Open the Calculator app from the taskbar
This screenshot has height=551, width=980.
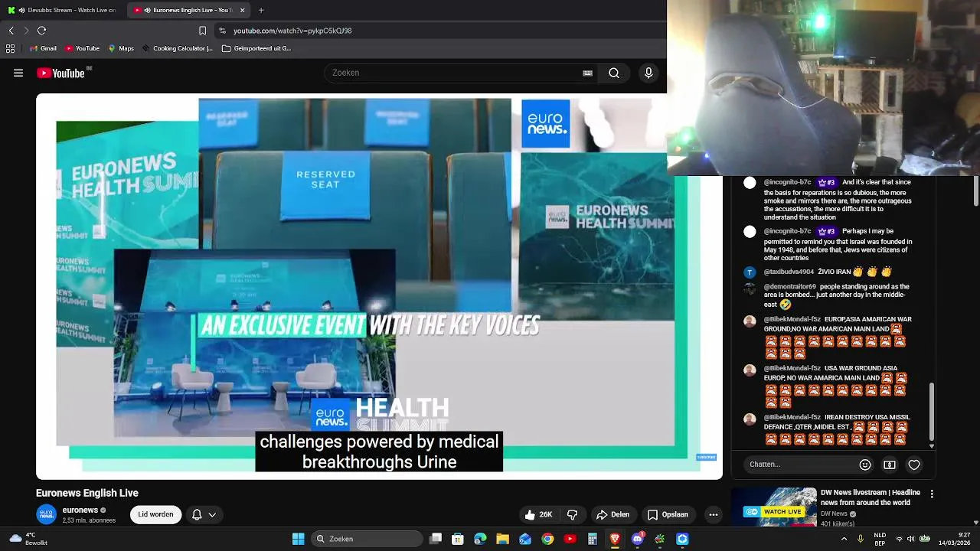(592, 539)
